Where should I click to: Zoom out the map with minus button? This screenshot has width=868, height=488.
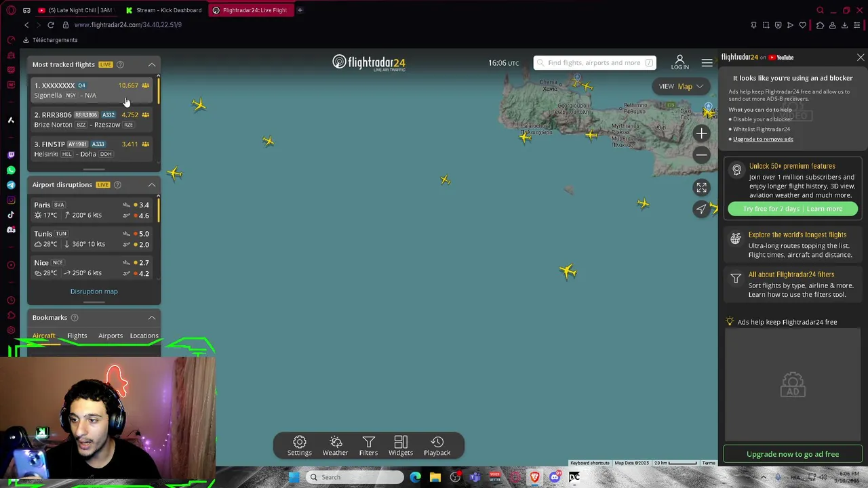(701, 155)
